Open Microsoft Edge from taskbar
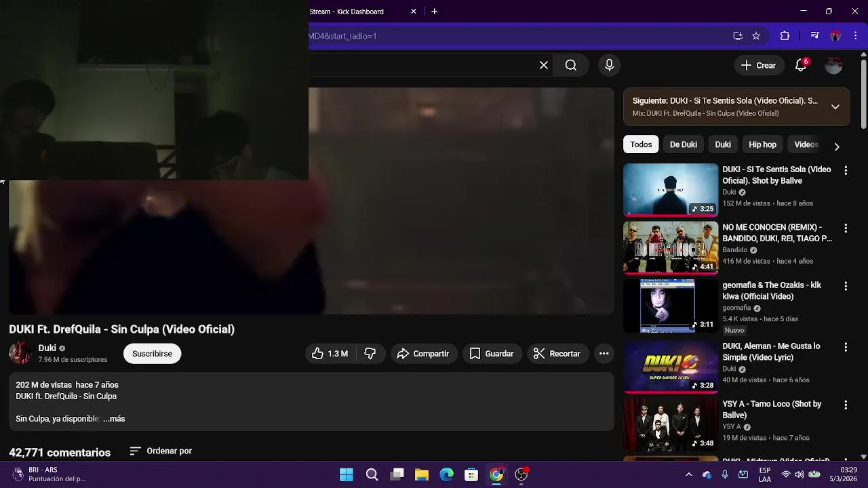The height and width of the screenshot is (488, 868). pos(446,474)
